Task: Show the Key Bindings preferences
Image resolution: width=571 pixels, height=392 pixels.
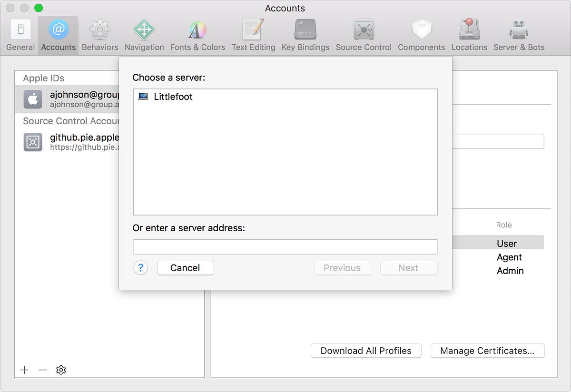Action: pos(305,36)
